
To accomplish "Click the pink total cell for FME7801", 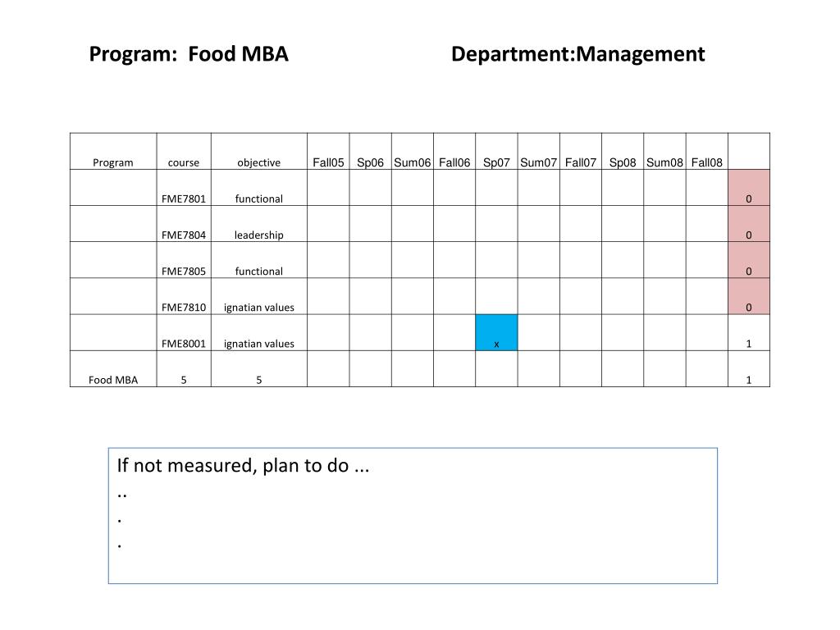I will point(749,188).
